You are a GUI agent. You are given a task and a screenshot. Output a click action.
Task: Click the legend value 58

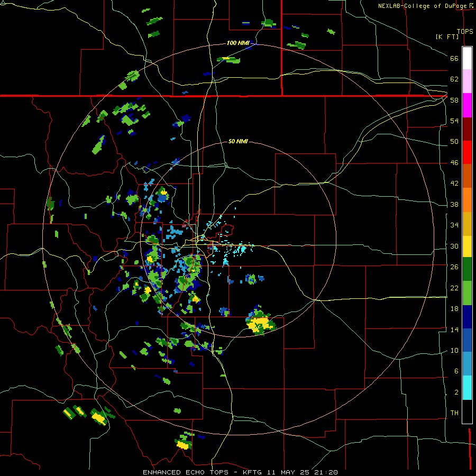[x=454, y=100]
